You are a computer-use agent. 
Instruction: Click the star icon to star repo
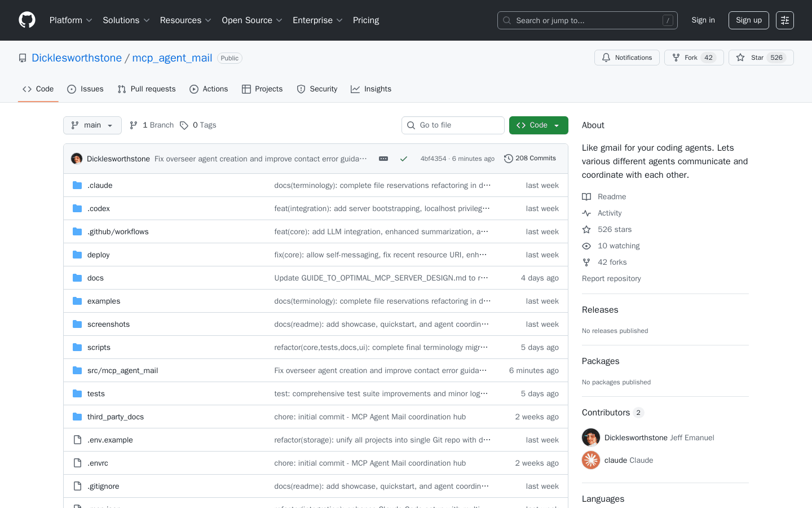point(740,57)
